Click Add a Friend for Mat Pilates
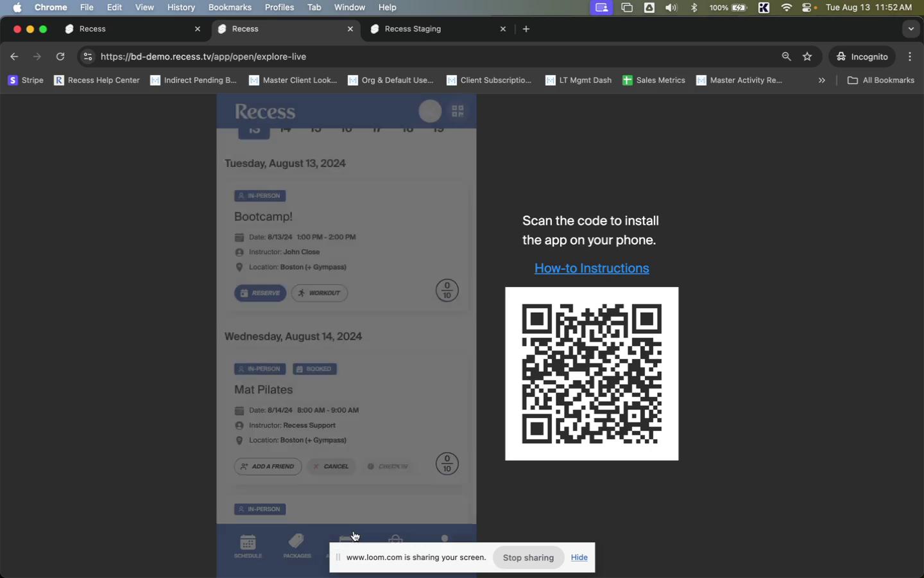The height and width of the screenshot is (578, 924). [268, 466]
